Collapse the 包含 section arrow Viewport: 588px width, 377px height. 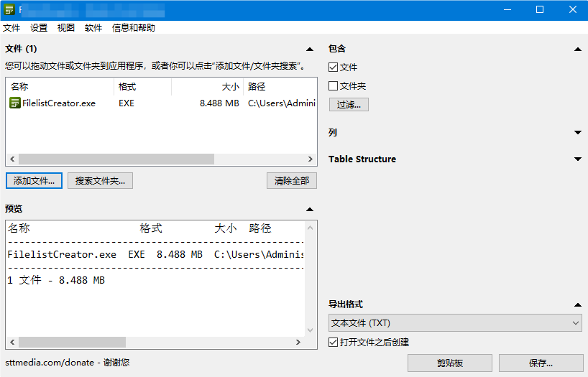coord(578,49)
